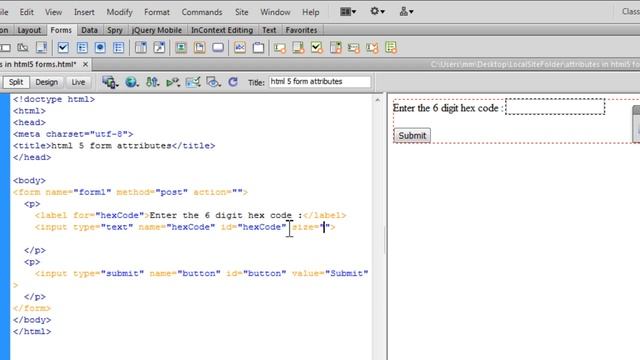Open W3C Validation menu
This screenshot has width=640, height=360.
point(173,82)
